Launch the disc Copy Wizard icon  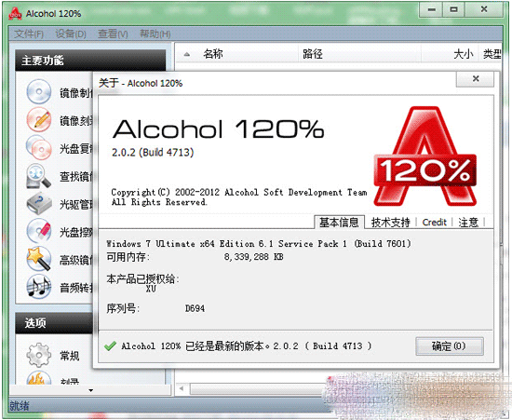(38, 147)
